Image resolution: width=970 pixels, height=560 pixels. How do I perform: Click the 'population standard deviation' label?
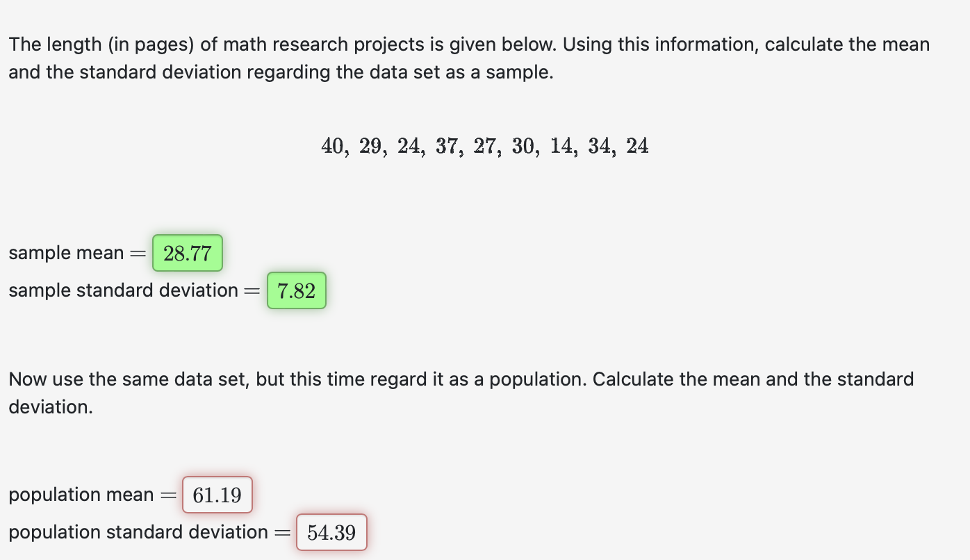[x=138, y=532]
